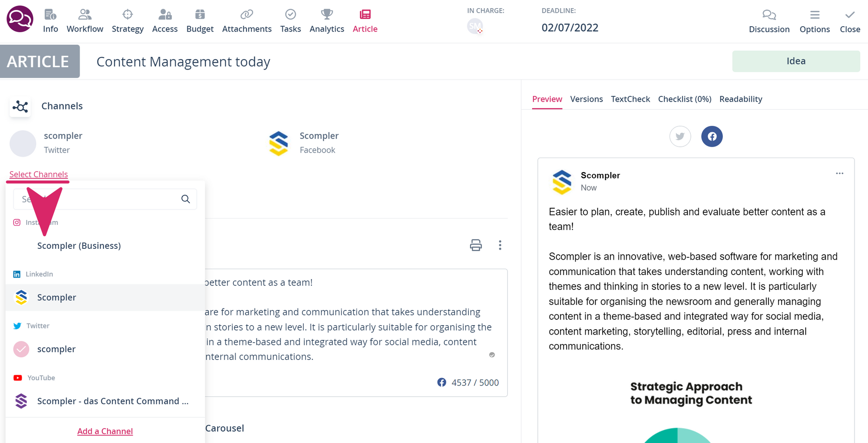Open the Workflow section icon

click(x=85, y=14)
